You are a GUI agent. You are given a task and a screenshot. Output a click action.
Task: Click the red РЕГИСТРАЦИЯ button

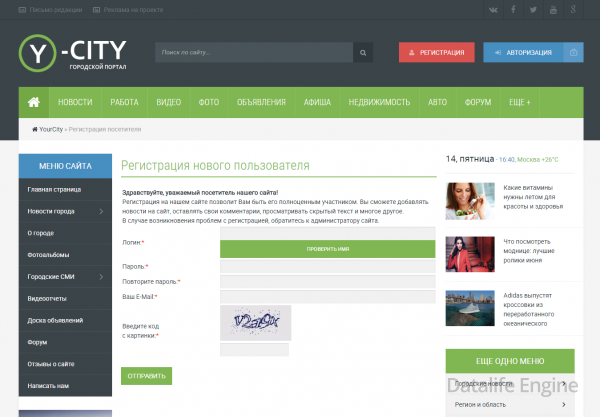click(437, 52)
